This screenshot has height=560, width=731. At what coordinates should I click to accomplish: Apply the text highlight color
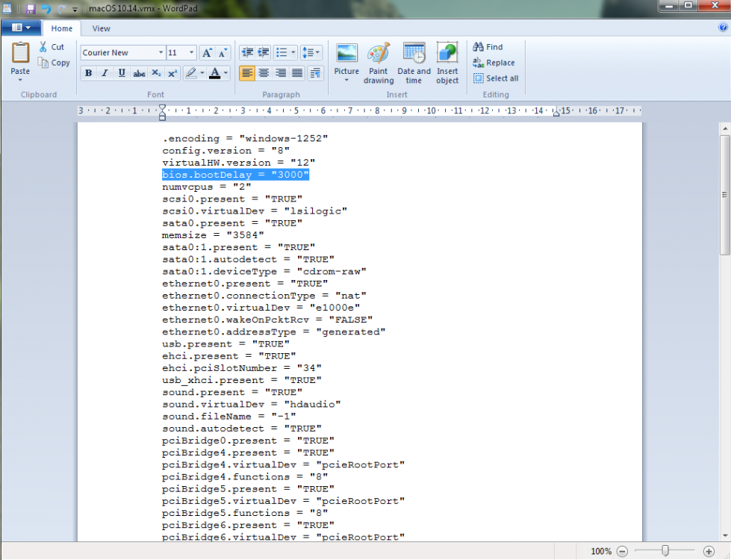click(190, 73)
